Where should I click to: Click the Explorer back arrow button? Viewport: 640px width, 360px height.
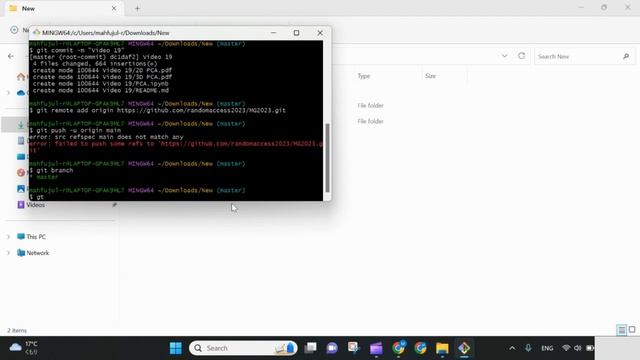[11, 56]
